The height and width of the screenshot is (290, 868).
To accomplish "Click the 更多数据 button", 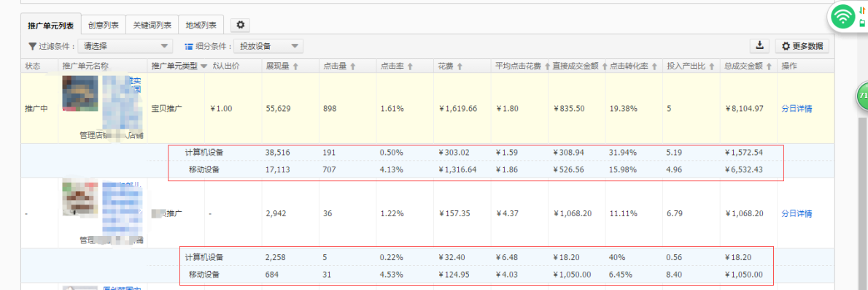I will tap(802, 45).
